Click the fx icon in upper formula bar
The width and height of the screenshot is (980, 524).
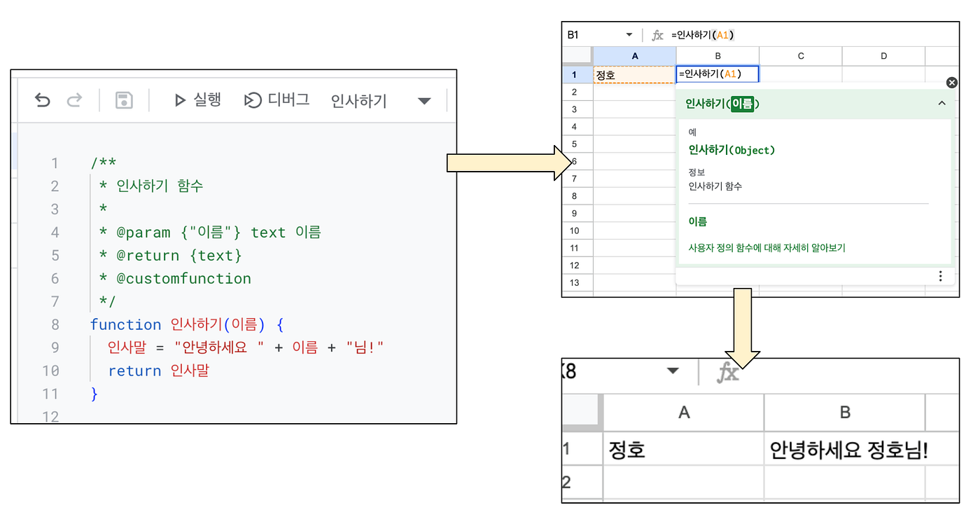tap(657, 34)
